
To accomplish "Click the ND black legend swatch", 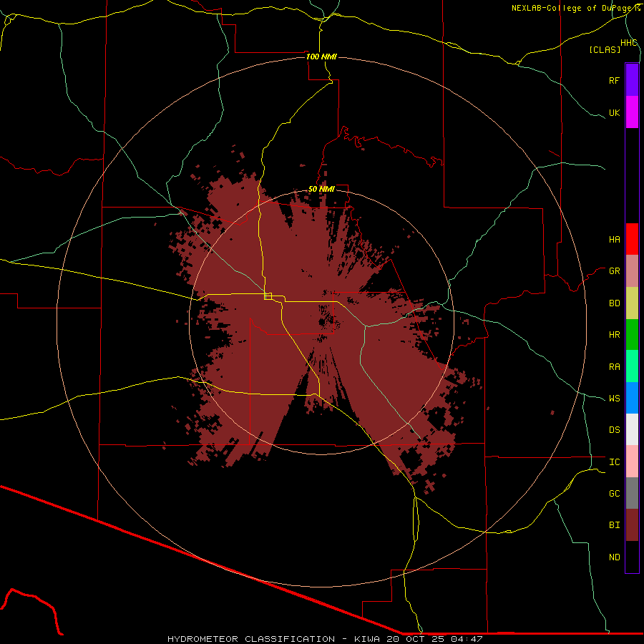I will click(632, 557).
